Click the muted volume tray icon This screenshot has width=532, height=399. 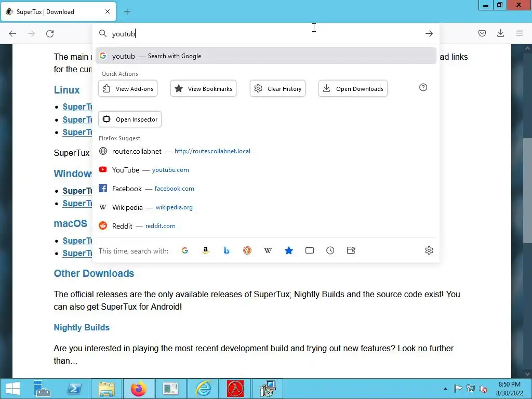click(483, 389)
